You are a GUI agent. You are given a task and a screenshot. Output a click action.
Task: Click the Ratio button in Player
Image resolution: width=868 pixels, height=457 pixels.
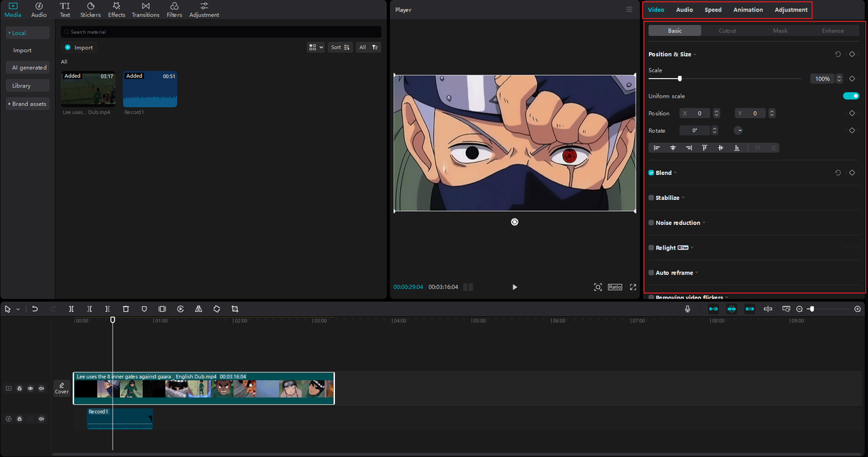click(615, 287)
